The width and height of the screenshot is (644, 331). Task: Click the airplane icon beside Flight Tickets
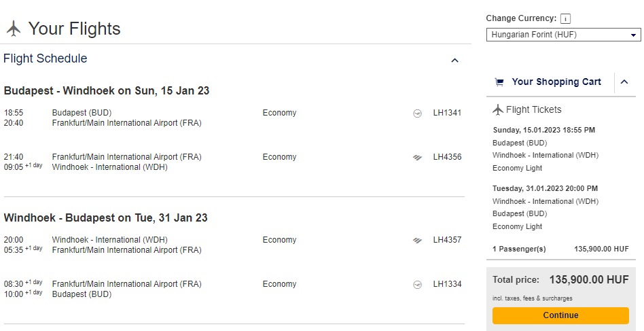[x=498, y=109]
